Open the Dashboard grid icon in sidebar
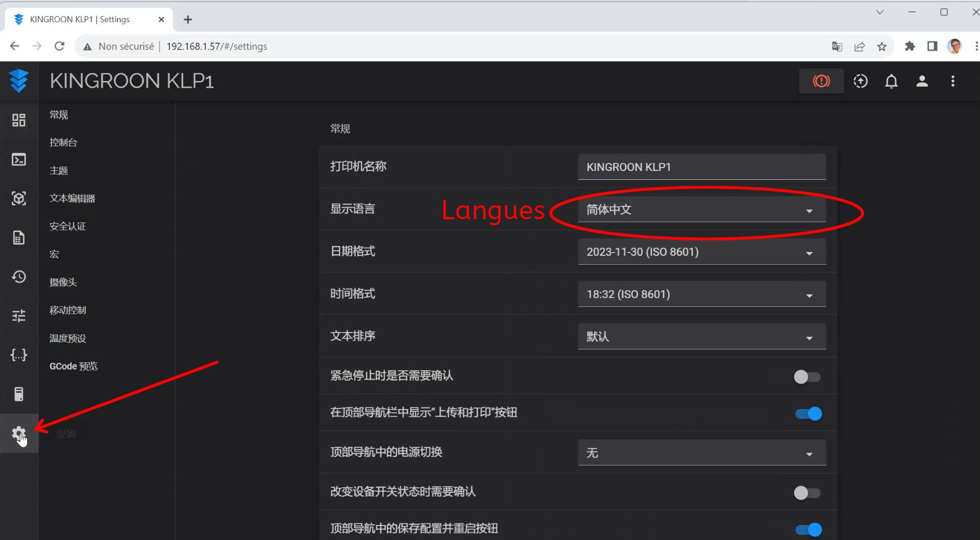Viewport: 980px width, 540px height. [x=19, y=120]
